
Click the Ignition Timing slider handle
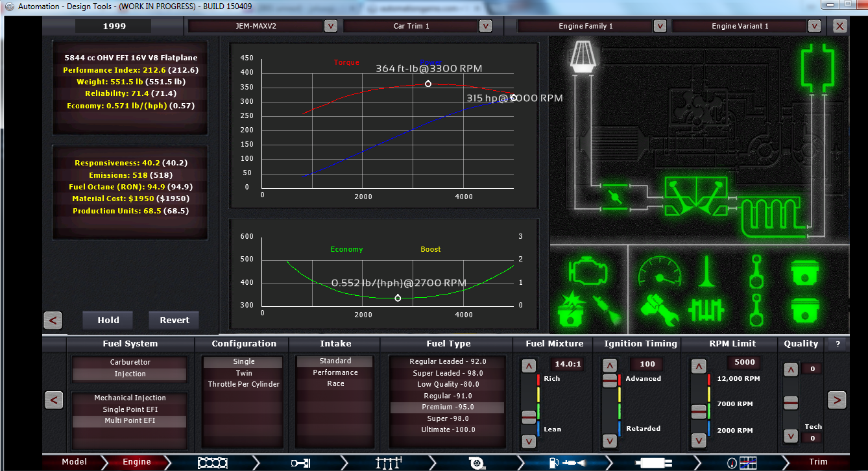coord(610,381)
